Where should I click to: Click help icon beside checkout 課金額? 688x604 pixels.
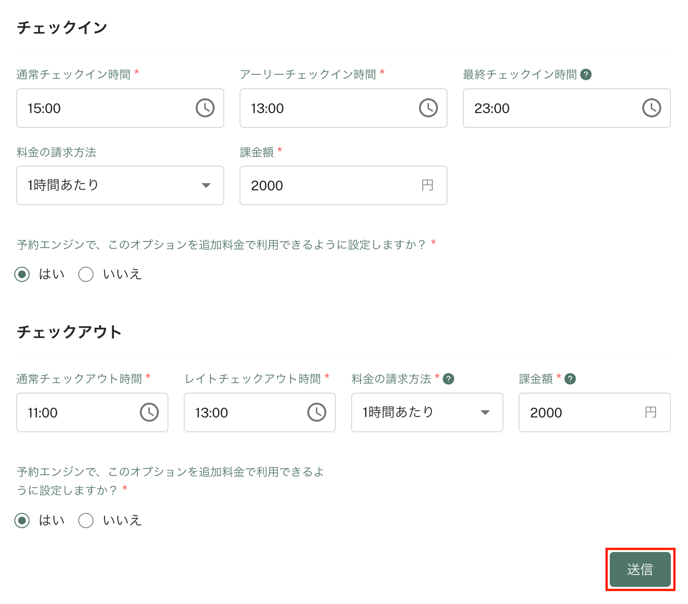click(x=570, y=379)
